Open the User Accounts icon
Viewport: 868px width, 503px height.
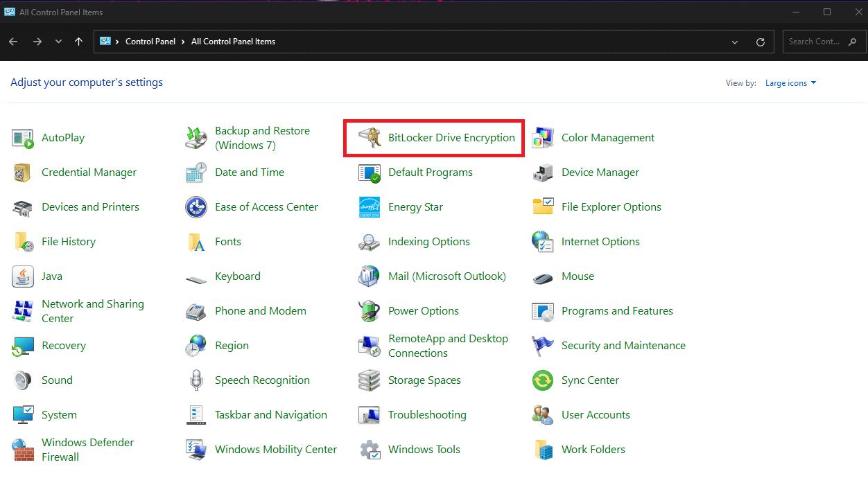[x=543, y=415]
